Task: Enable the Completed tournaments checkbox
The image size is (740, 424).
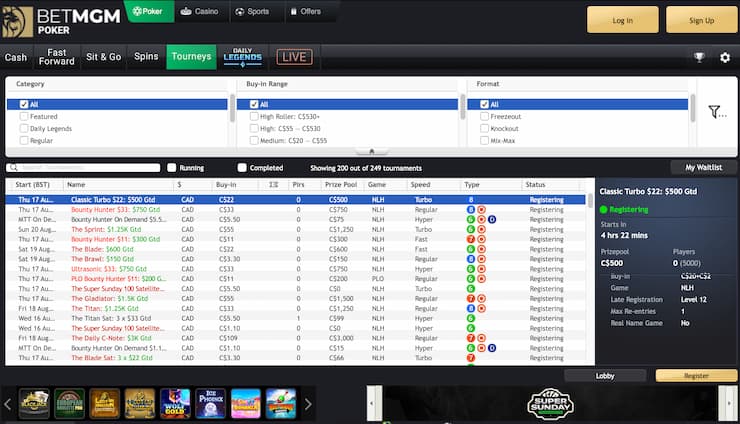Action: coord(242,168)
